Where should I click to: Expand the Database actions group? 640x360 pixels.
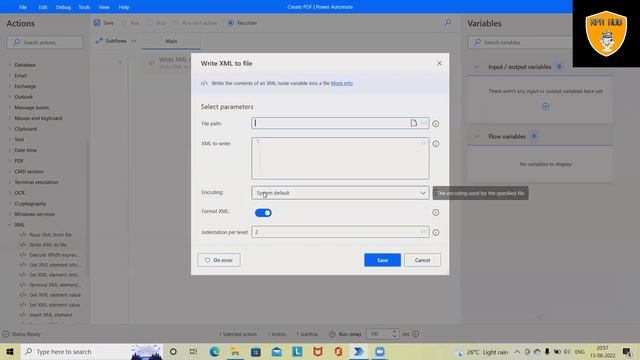[10, 65]
